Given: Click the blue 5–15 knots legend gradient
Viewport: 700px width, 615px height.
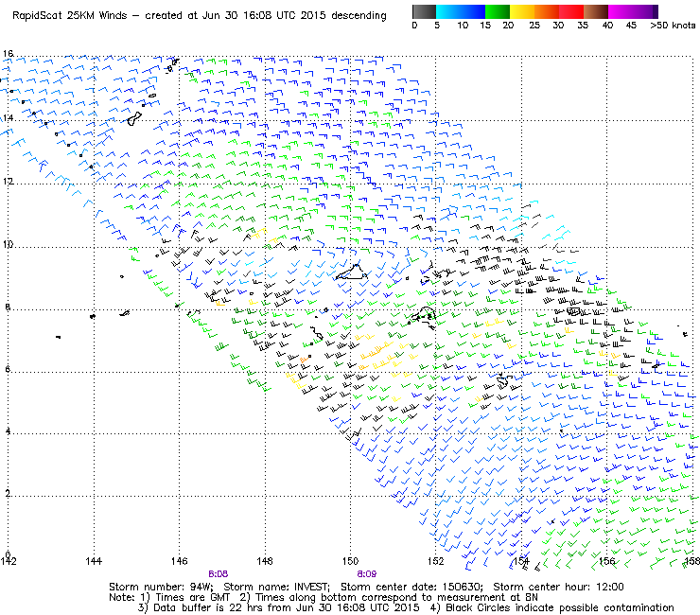Looking at the screenshot, I should 461,11.
